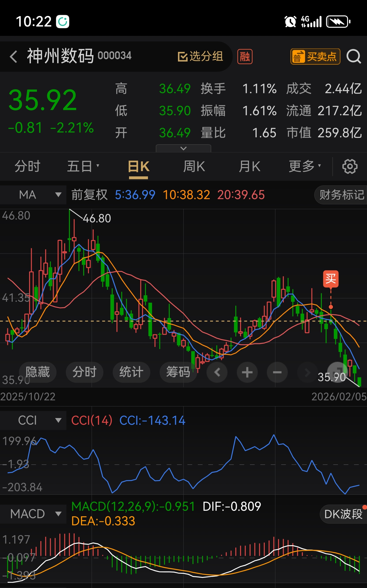Viewport: 367px width, 588px height.
Task: Switch to 周K tab
Action: [194, 166]
